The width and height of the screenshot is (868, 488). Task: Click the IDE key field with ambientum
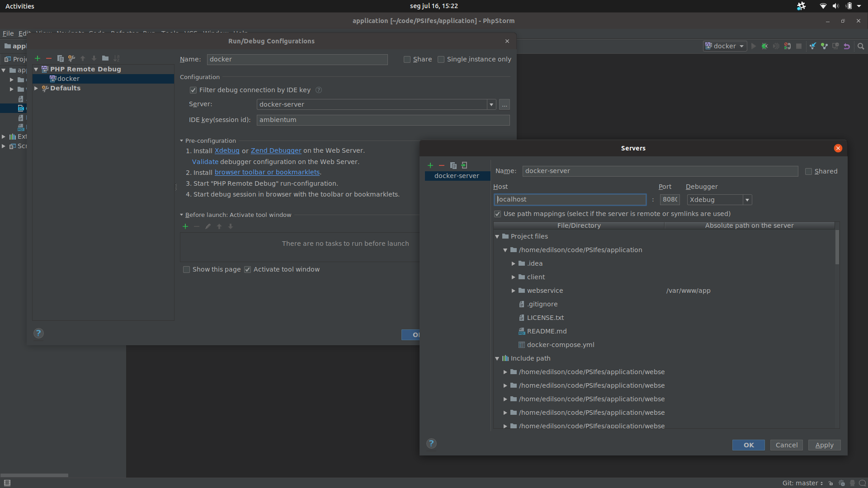383,120
